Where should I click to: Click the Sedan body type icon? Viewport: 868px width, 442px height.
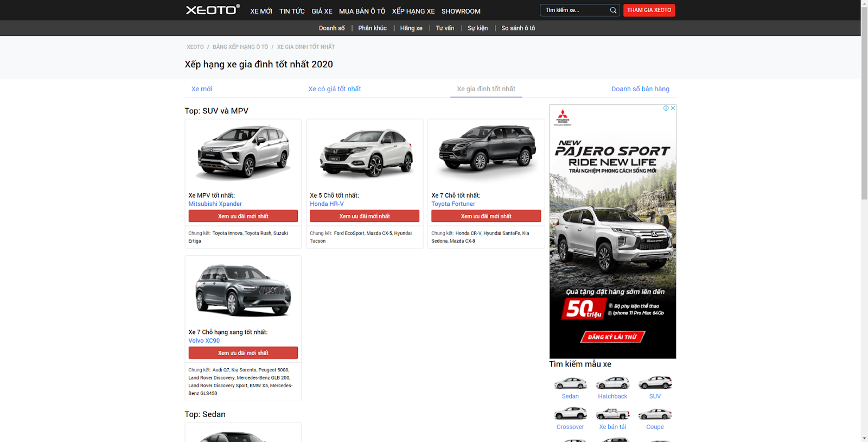click(570, 383)
